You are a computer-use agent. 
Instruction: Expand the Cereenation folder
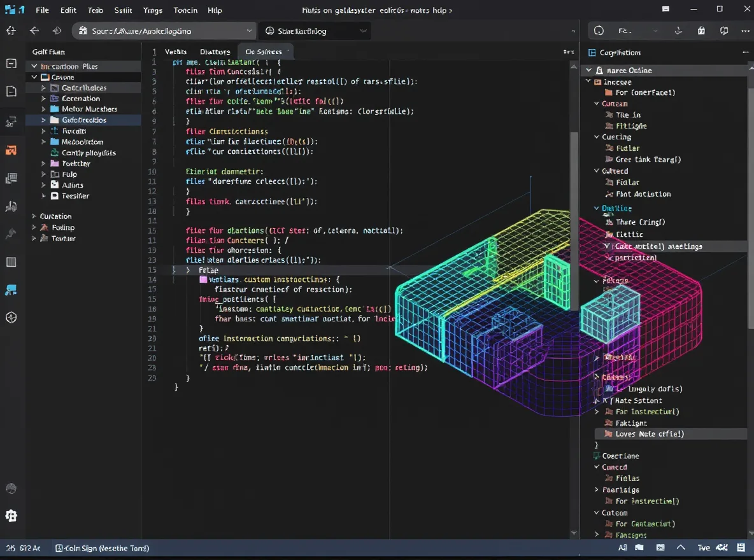pos(43,99)
